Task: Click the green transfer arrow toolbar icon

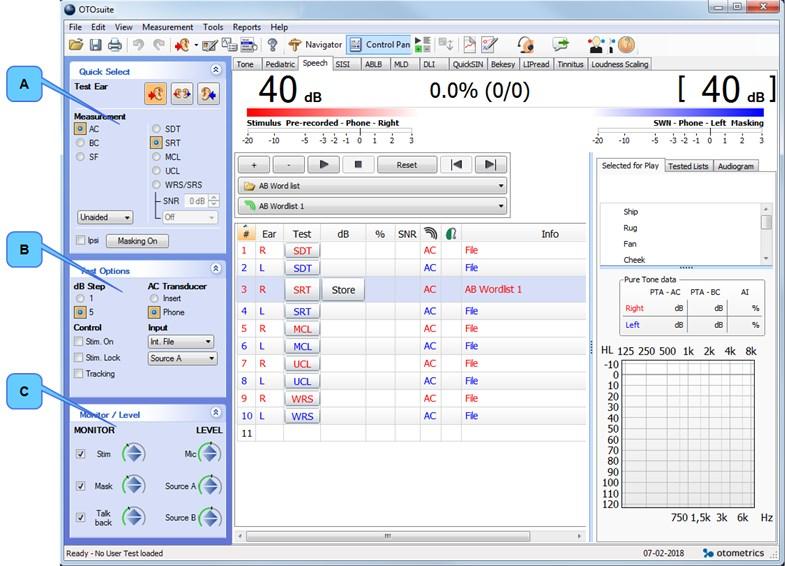Action: [561, 45]
